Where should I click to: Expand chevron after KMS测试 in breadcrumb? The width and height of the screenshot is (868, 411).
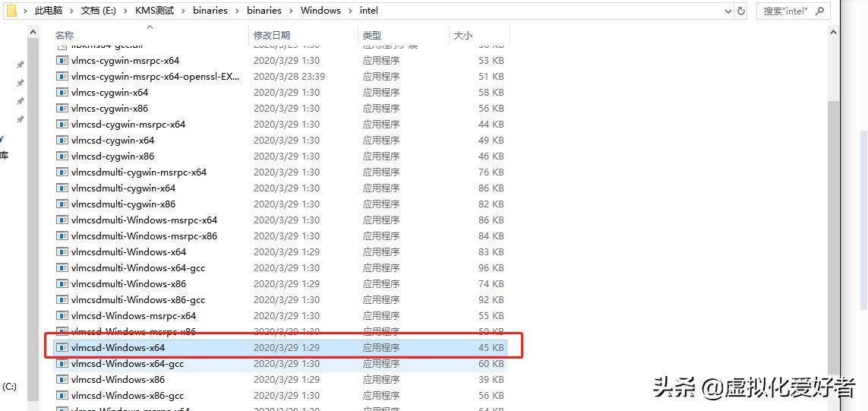[x=184, y=11]
